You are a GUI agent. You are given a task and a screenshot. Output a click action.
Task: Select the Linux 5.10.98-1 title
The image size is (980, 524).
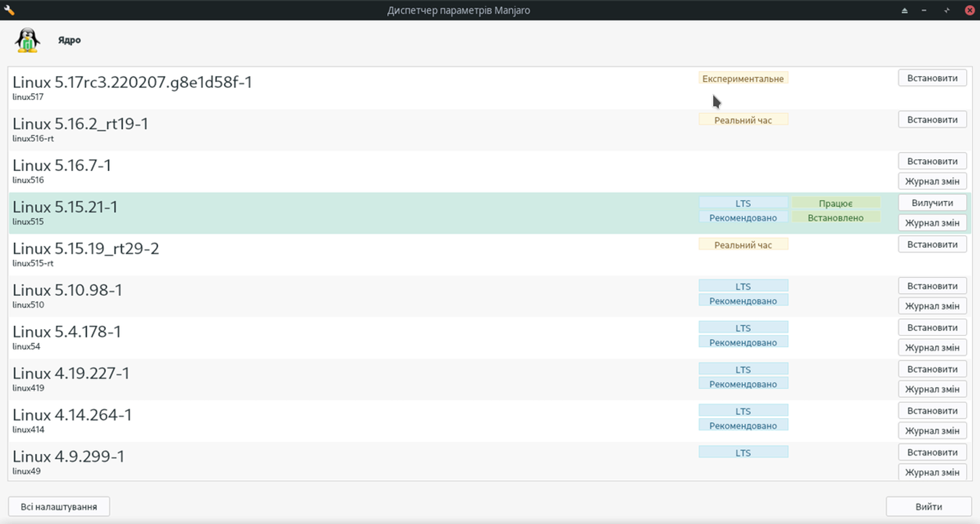[67, 290]
